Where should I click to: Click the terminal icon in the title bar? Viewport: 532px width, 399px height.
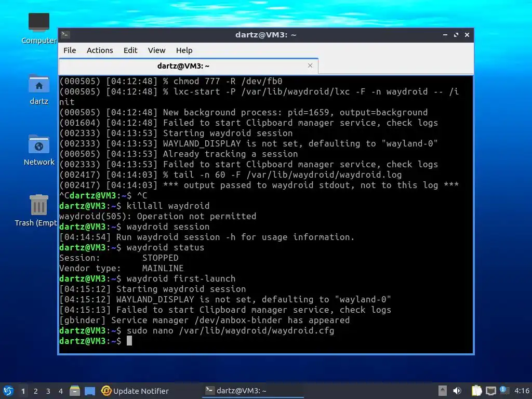pyautogui.click(x=65, y=35)
